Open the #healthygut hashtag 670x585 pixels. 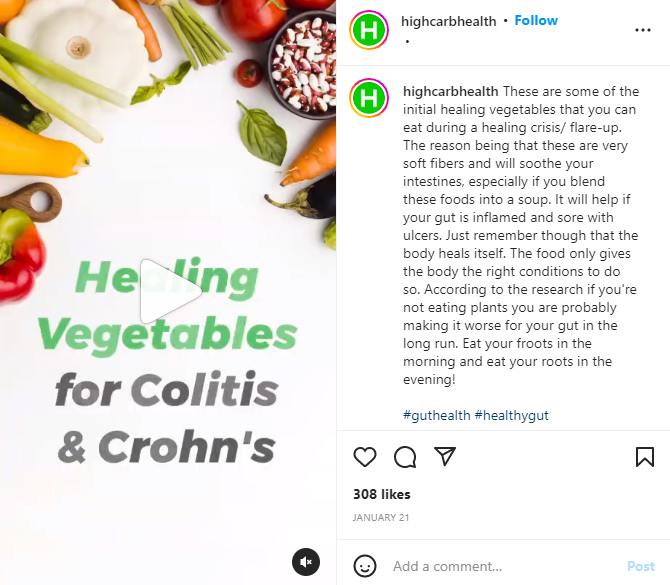[x=511, y=415]
